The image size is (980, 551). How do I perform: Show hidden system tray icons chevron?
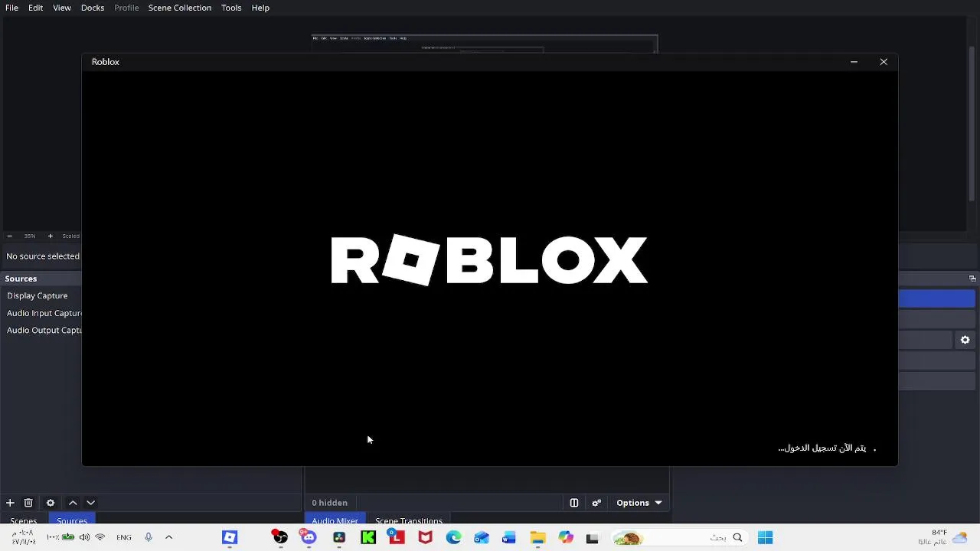[x=168, y=538]
